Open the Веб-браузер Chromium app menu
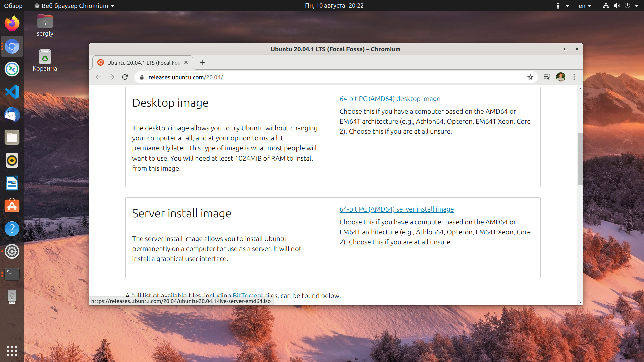 tap(74, 6)
